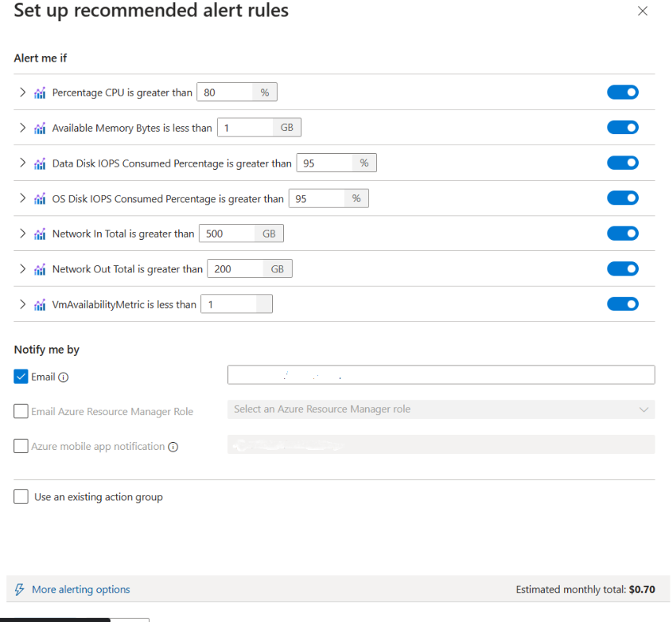672x622 pixels.
Task: Enable Azure mobile app notification
Action: coord(21,446)
